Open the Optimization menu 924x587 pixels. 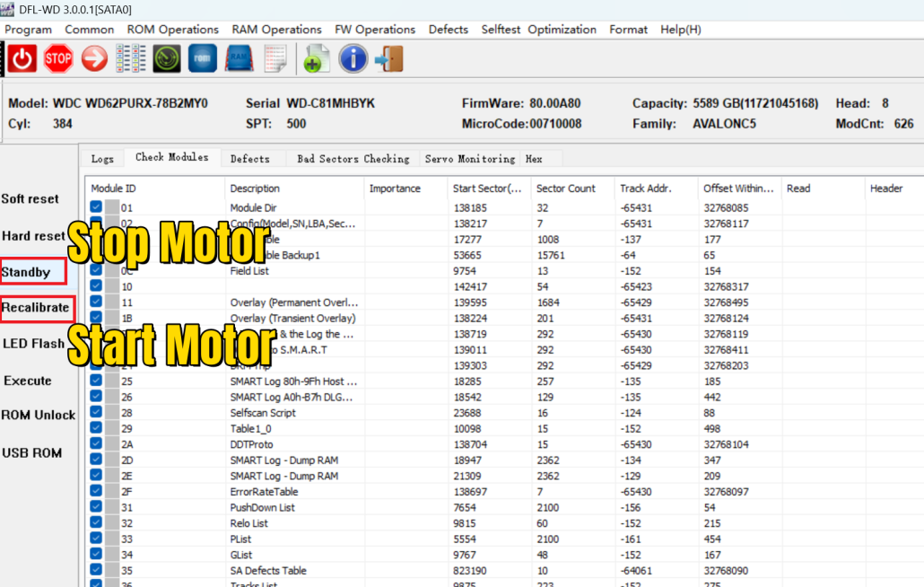pos(562,30)
